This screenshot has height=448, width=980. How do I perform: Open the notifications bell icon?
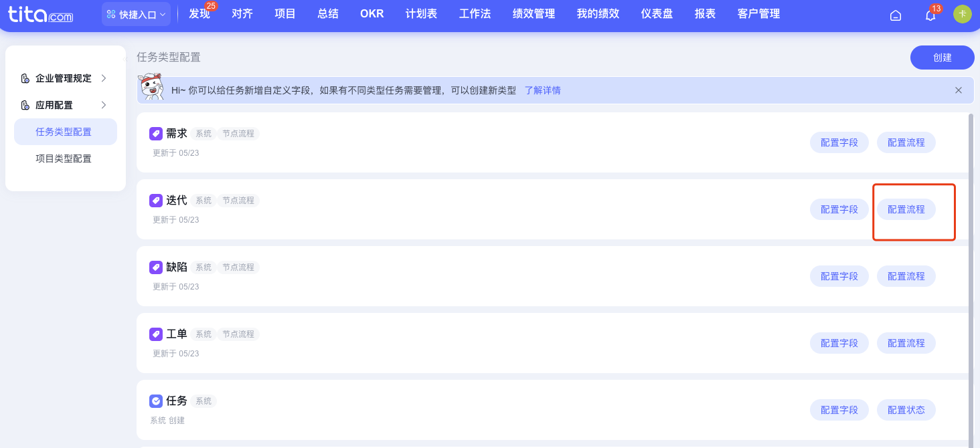coord(930,15)
